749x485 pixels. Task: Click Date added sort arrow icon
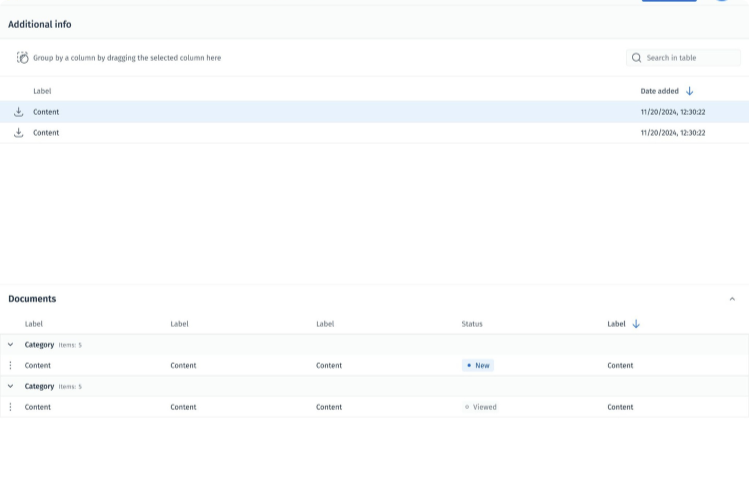tap(689, 91)
